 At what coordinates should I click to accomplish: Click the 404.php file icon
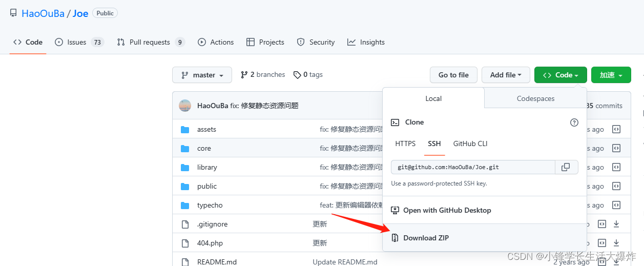click(185, 243)
